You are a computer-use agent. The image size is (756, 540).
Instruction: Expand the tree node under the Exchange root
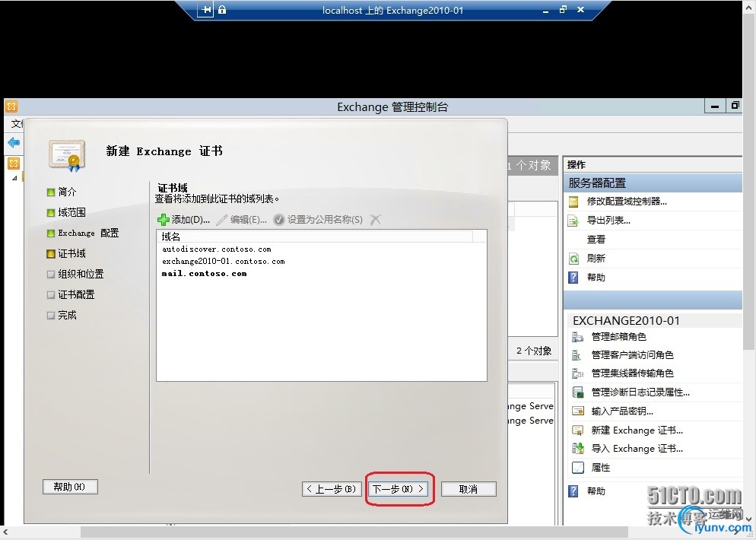coord(14,178)
